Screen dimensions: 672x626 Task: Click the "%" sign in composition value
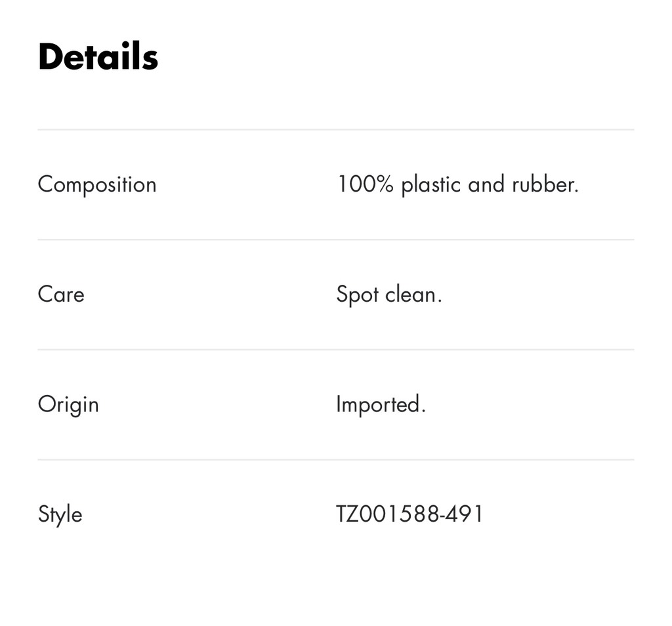coord(385,184)
